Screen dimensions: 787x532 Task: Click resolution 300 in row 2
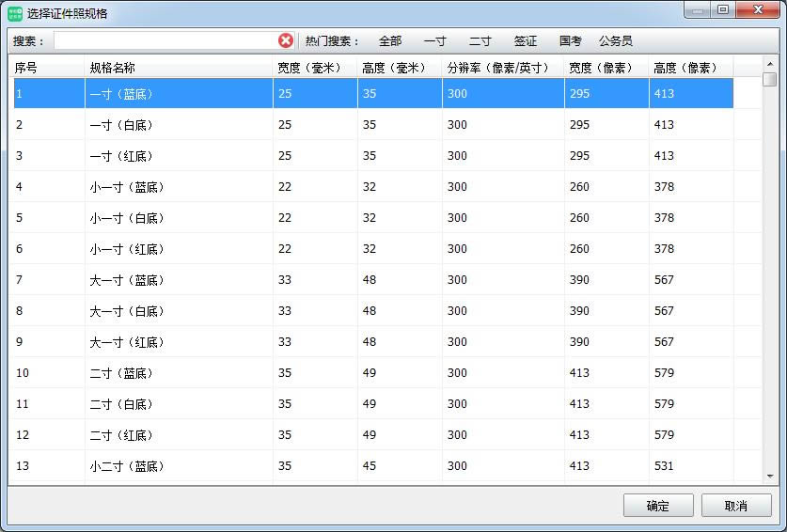pos(503,124)
